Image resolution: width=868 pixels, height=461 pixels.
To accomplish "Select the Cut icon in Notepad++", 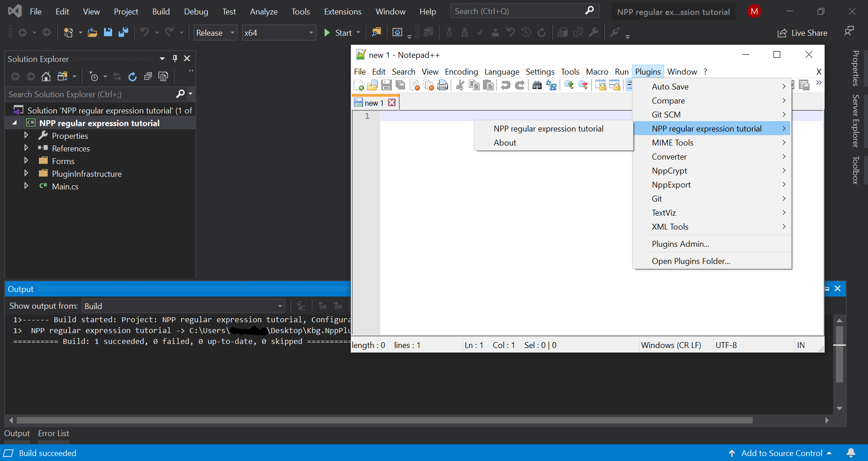I will (x=460, y=85).
